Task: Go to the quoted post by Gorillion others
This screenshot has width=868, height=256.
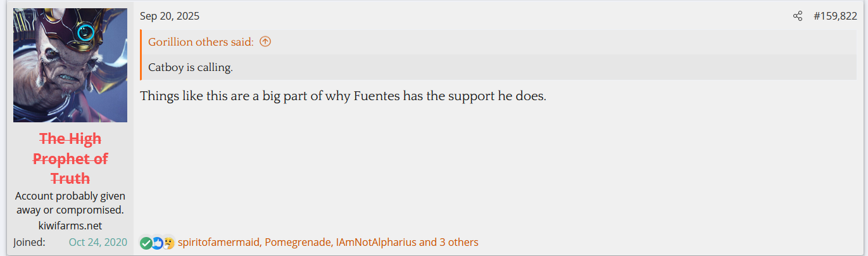Action: pos(201,42)
